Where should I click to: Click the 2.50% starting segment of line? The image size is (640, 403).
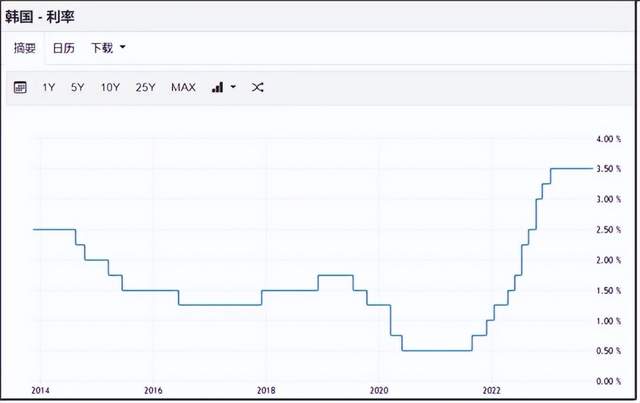tap(54, 229)
